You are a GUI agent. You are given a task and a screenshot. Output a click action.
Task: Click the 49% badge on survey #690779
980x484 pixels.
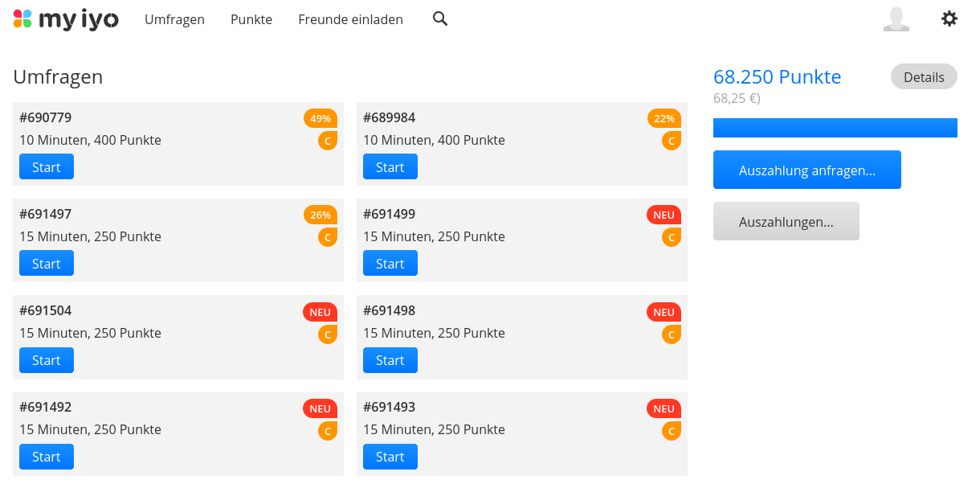click(321, 118)
